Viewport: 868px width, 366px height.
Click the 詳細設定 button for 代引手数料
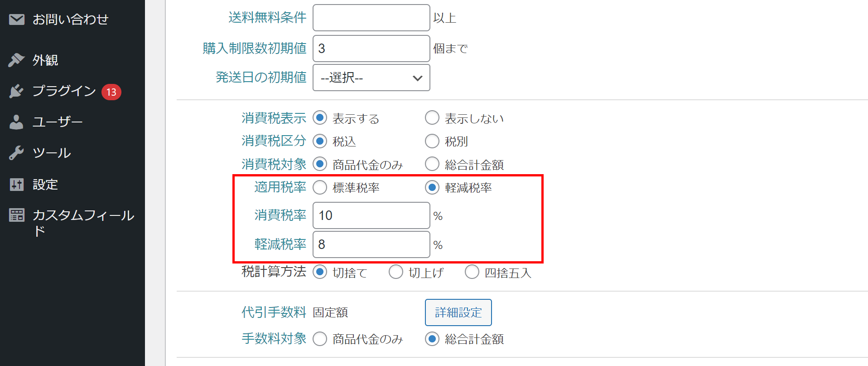(x=458, y=312)
